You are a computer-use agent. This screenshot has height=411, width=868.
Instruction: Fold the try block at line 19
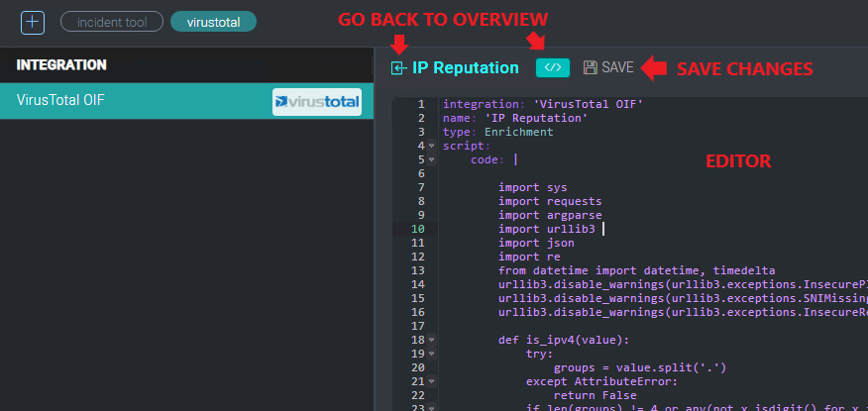[431, 354]
